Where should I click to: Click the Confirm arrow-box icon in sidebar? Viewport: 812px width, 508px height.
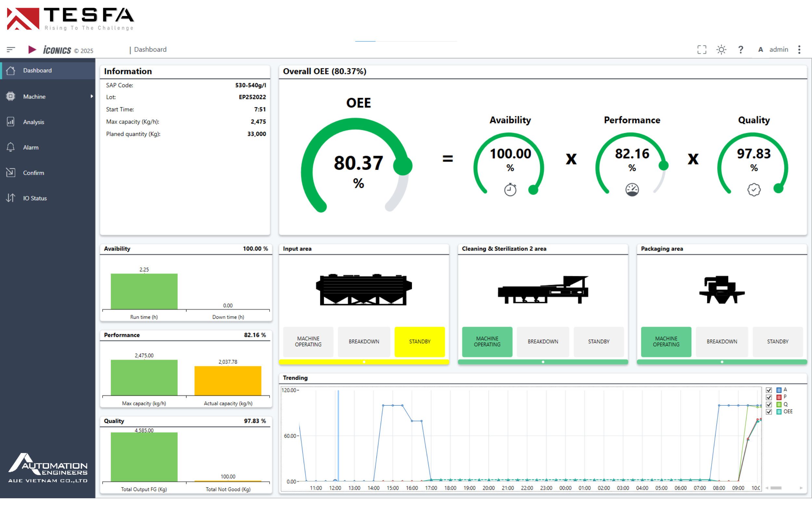[10, 172]
